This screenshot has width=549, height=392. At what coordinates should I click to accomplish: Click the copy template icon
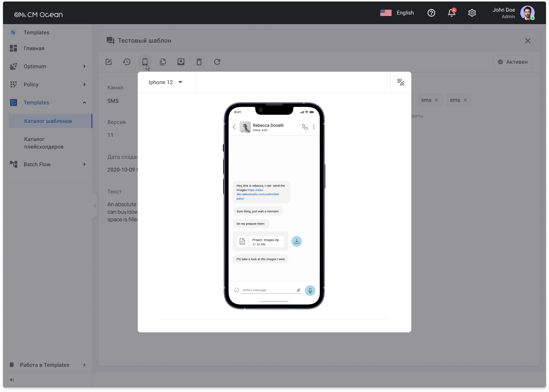pyautogui.click(x=163, y=62)
